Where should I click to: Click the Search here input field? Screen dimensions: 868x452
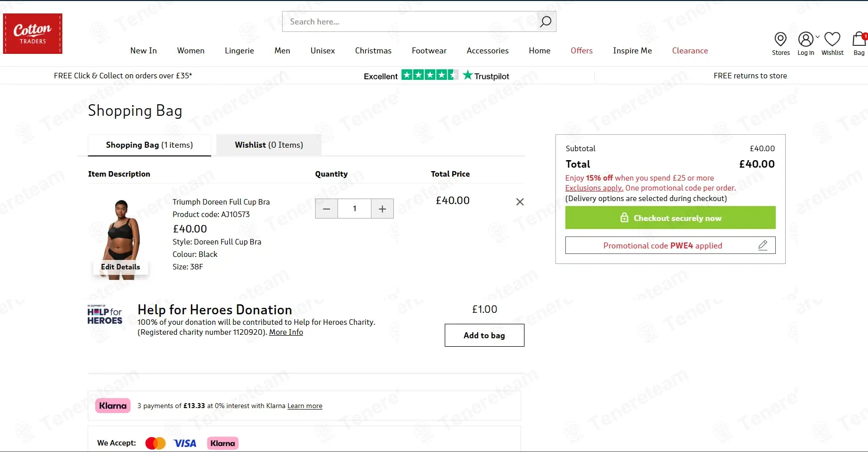[409, 21]
